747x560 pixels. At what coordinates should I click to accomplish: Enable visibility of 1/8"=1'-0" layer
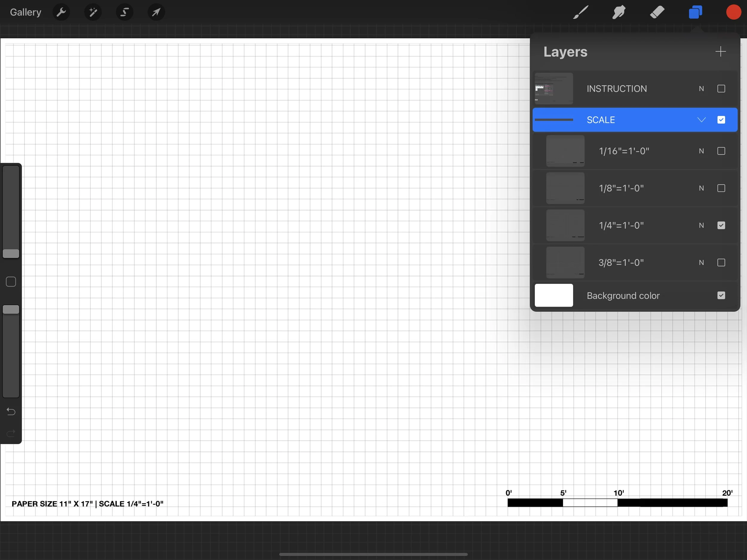[721, 188]
